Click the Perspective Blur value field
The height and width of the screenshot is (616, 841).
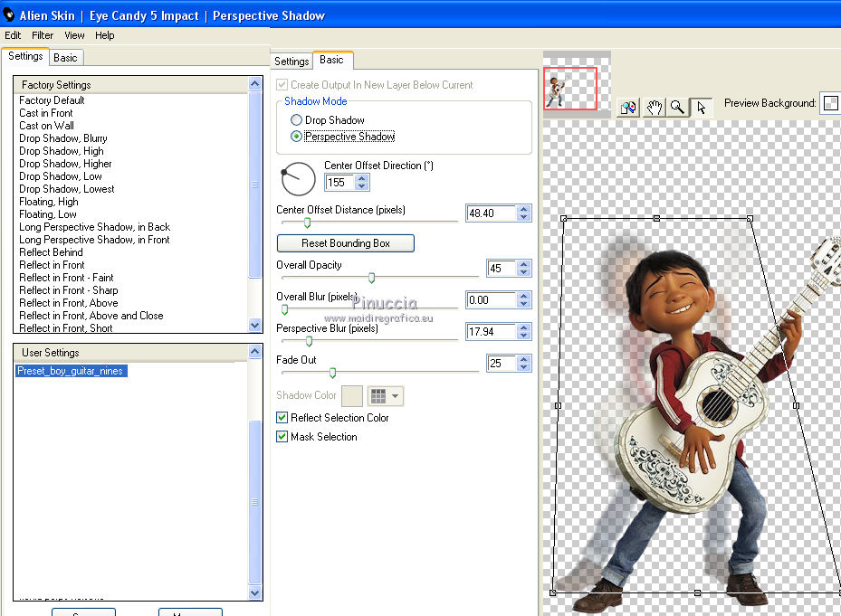click(x=491, y=332)
